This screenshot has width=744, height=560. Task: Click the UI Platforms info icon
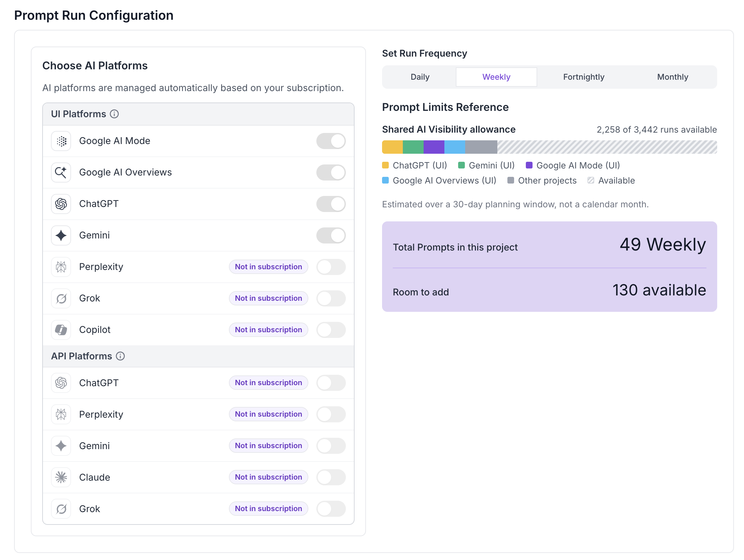click(x=114, y=114)
